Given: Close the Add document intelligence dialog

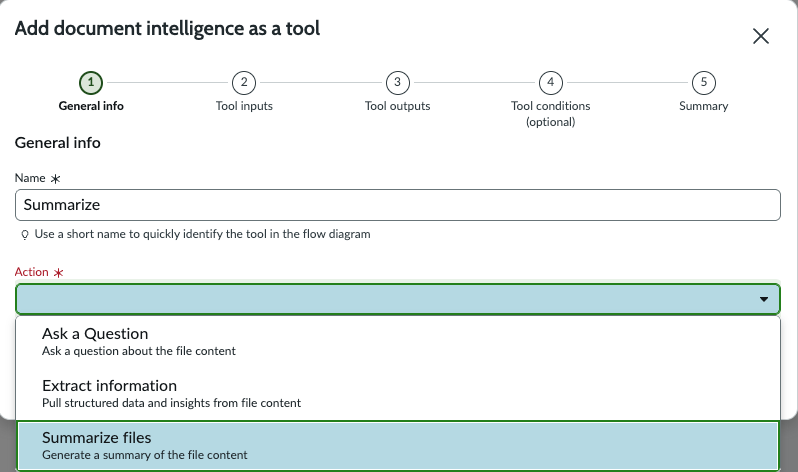Looking at the screenshot, I should (761, 36).
